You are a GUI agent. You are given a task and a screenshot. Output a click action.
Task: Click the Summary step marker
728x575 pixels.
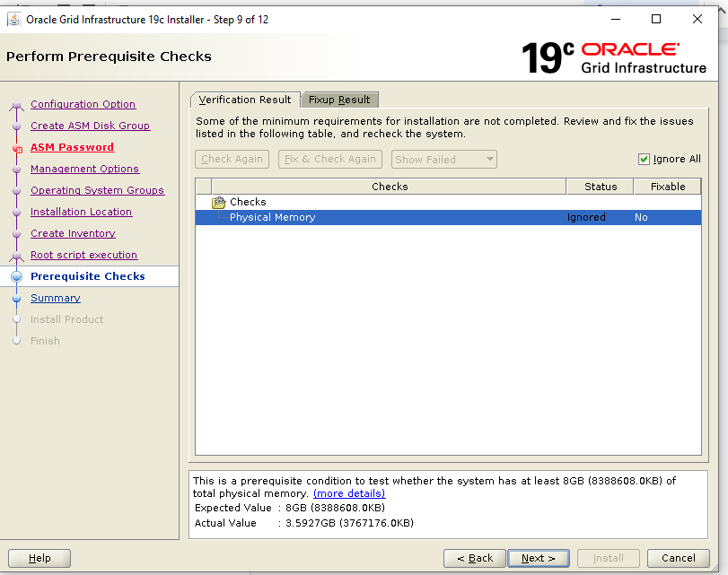coord(17,299)
